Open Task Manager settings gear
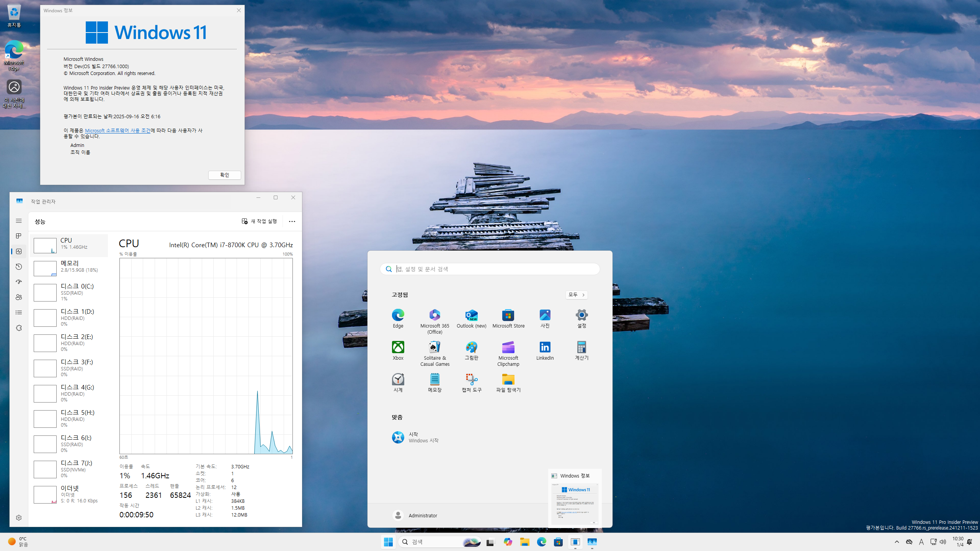 coord(19,518)
